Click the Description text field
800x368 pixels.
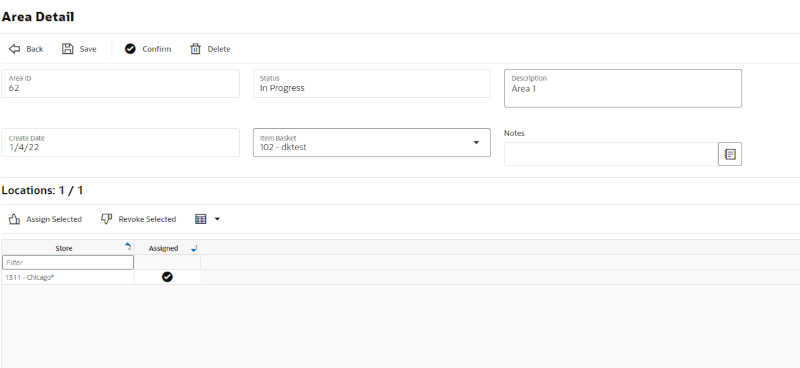623,88
